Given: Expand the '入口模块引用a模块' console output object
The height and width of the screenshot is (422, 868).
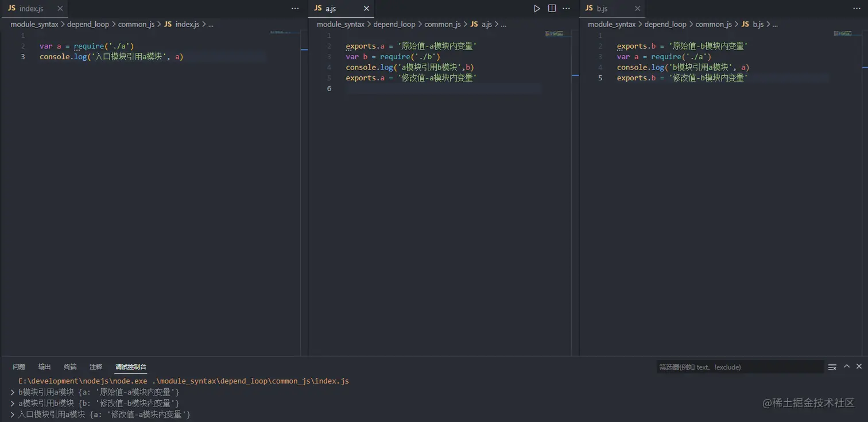Looking at the screenshot, I should tap(13, 415).
